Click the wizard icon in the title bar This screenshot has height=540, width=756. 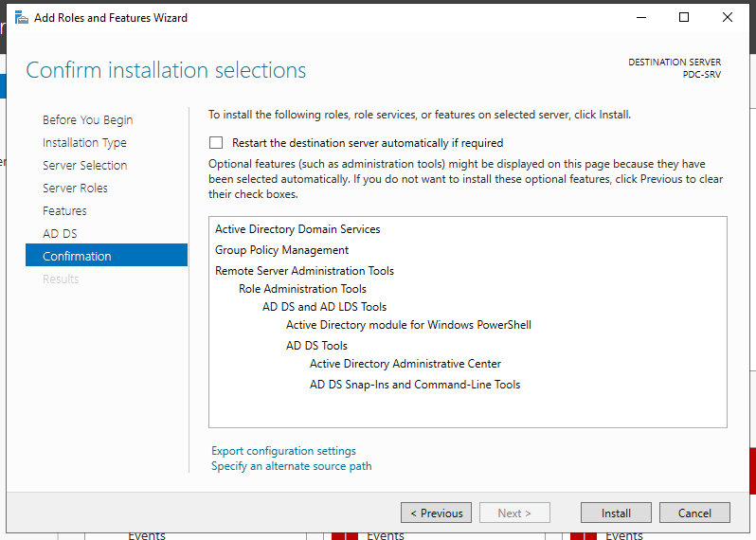pos(21,18)
